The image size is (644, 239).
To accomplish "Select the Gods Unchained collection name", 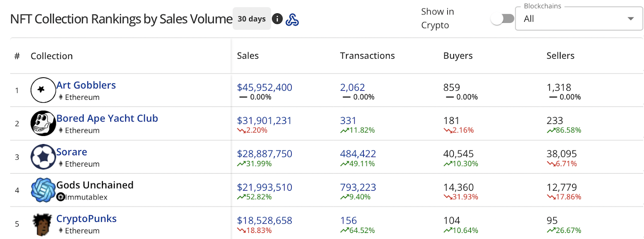I will coord(95,185).
